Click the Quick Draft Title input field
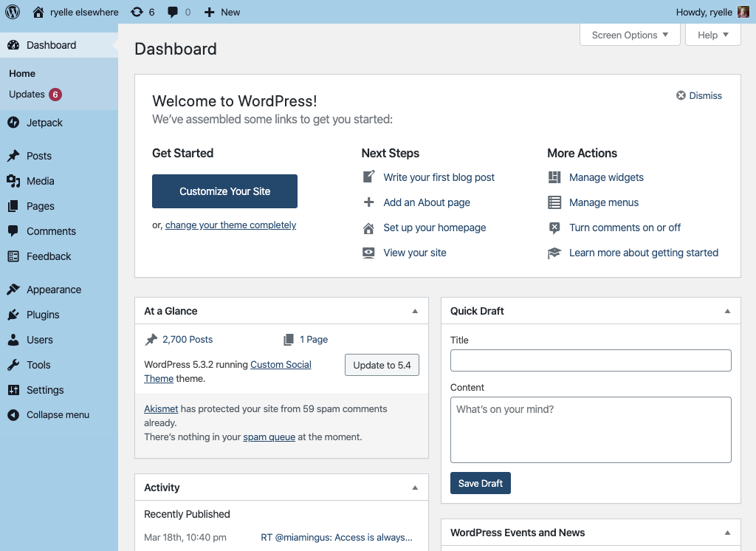Viewport: 756px width, 551px height. pos(591,360)
